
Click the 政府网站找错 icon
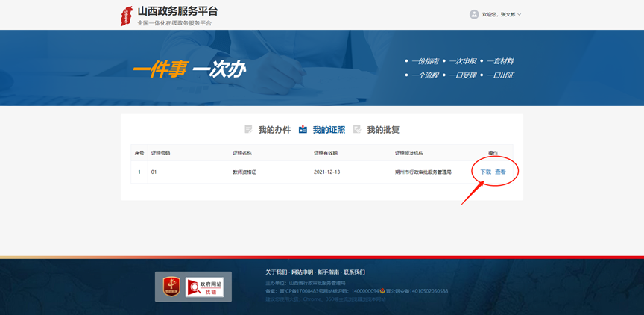coord(204,287)
